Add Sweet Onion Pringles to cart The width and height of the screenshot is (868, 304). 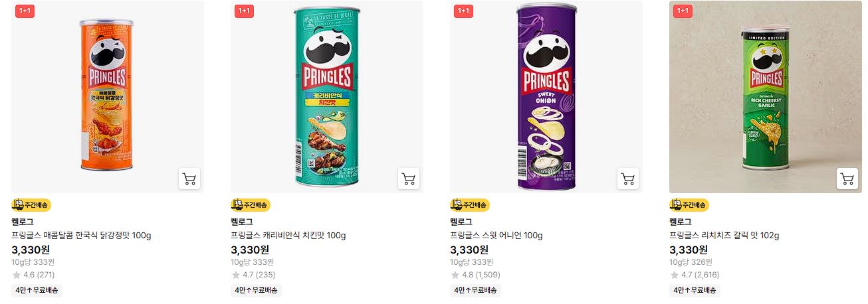628,179
